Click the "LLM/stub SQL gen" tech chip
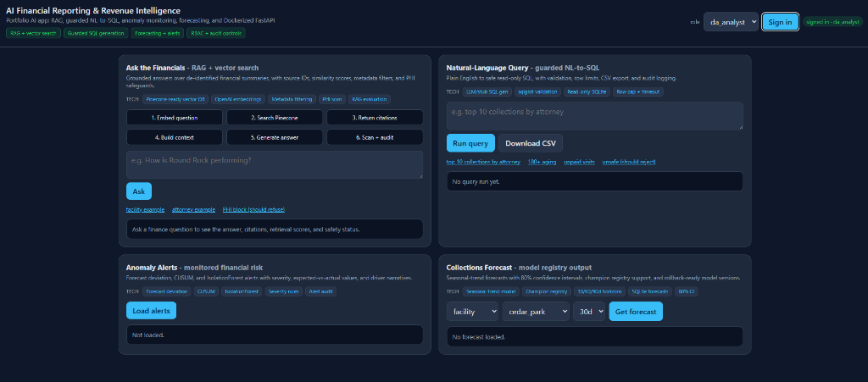The image size is (868, 382). tap(487, 91)
